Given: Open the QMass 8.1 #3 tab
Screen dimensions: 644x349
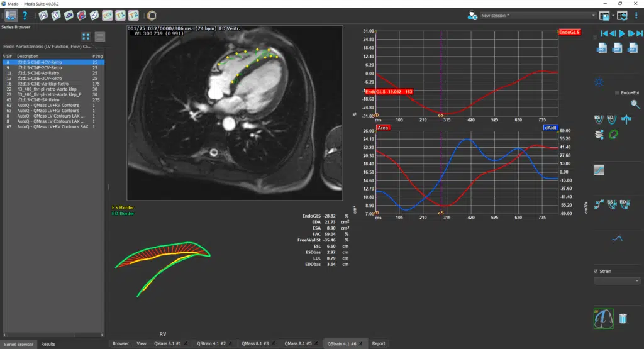Looking at the screenshot, I should click(x=257, y=343).
